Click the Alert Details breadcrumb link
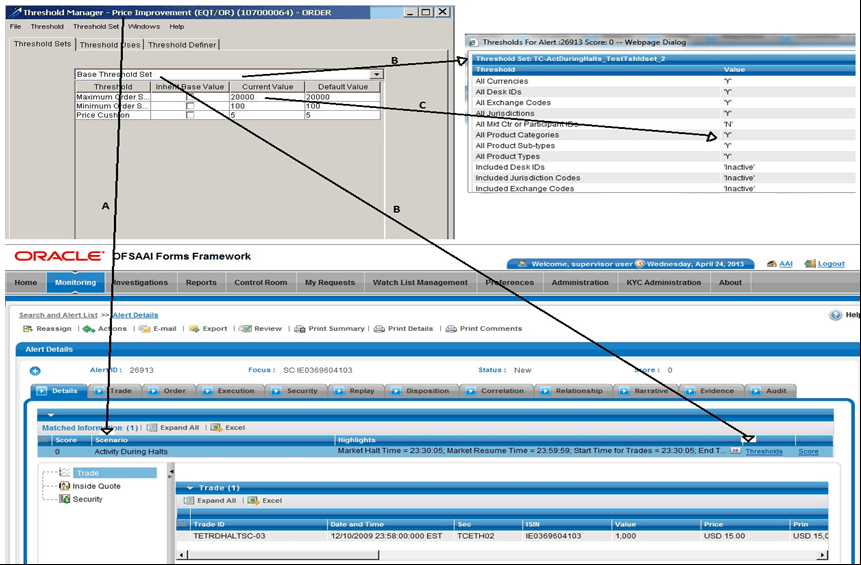 tap(135, 315)
